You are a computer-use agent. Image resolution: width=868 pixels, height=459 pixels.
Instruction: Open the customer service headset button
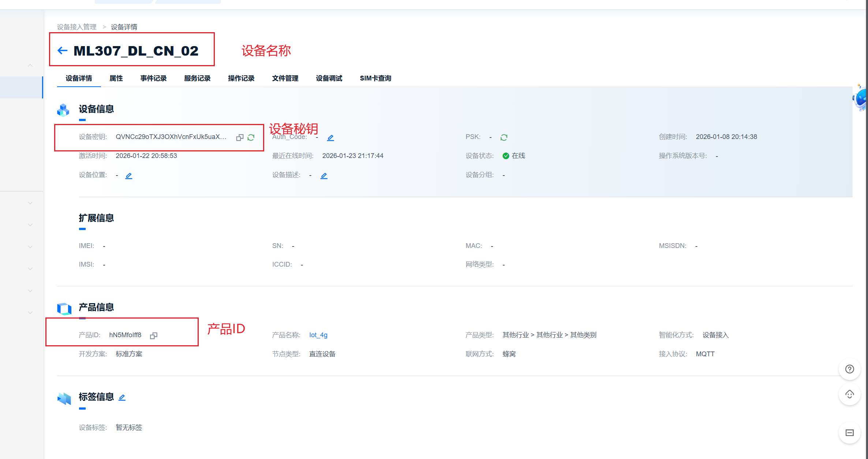point(849,394)
